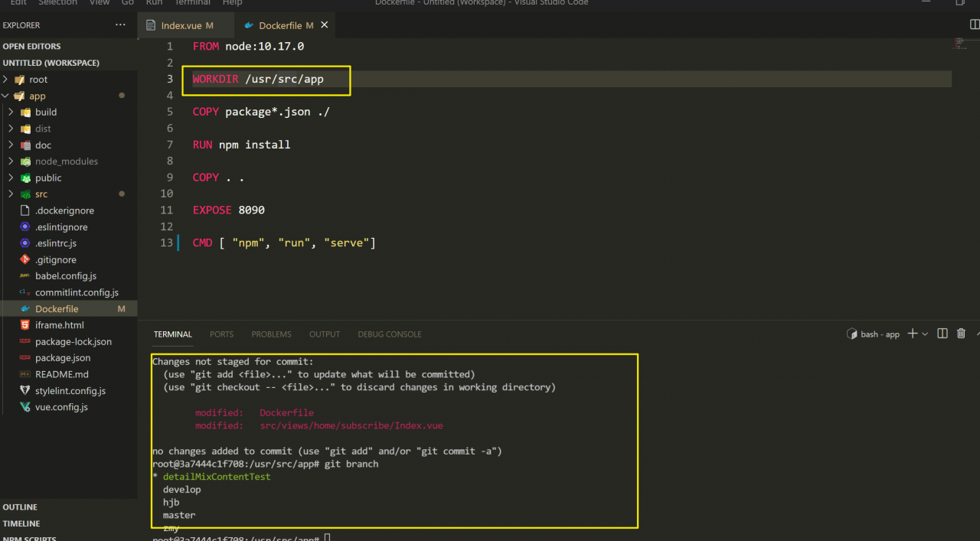Open the Help menu
The width and height of the screenshot is (980, 541).
tap(232, 2)
